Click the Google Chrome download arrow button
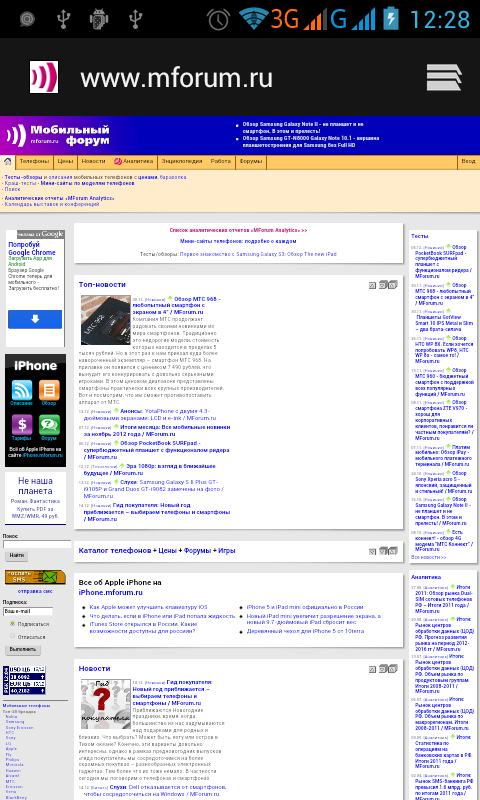 click(35, 319)
